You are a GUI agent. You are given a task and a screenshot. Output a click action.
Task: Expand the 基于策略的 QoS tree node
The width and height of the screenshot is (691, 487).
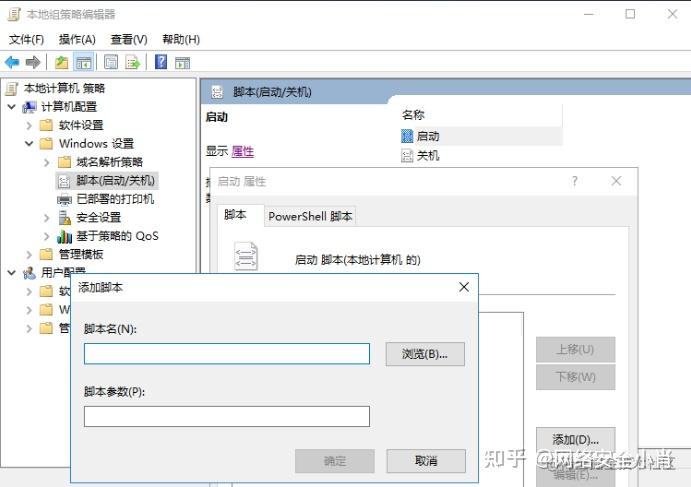[x=47, y=237]
